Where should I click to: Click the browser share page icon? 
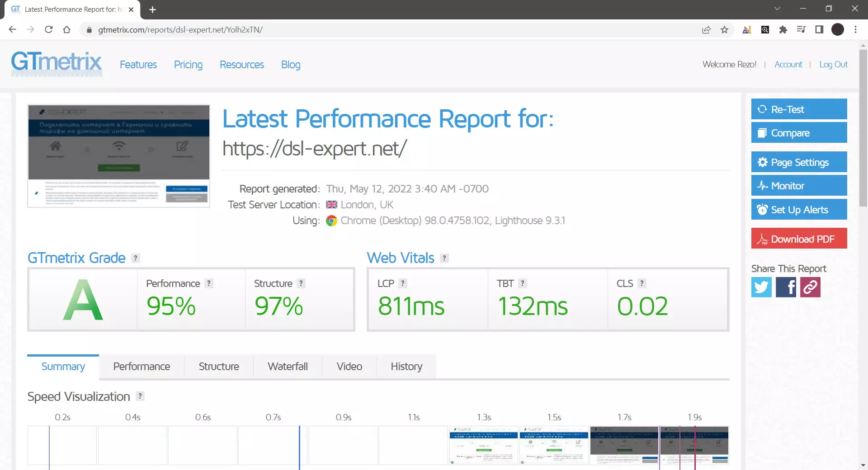(706, 30)
